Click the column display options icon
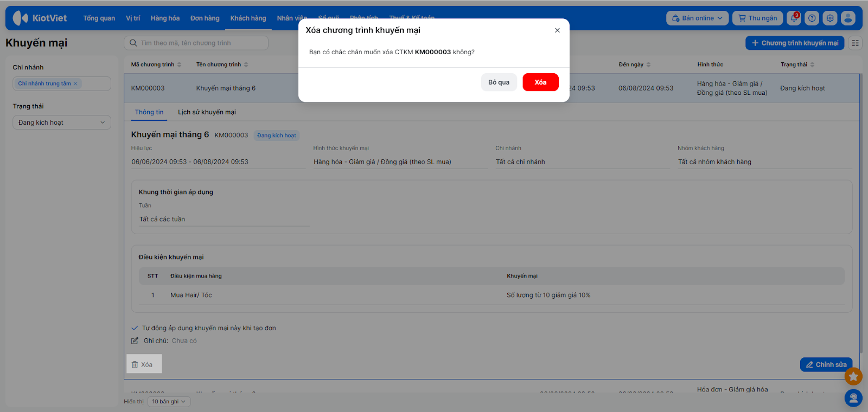Screen dimensions: 868x412 (x=855, y=43)
